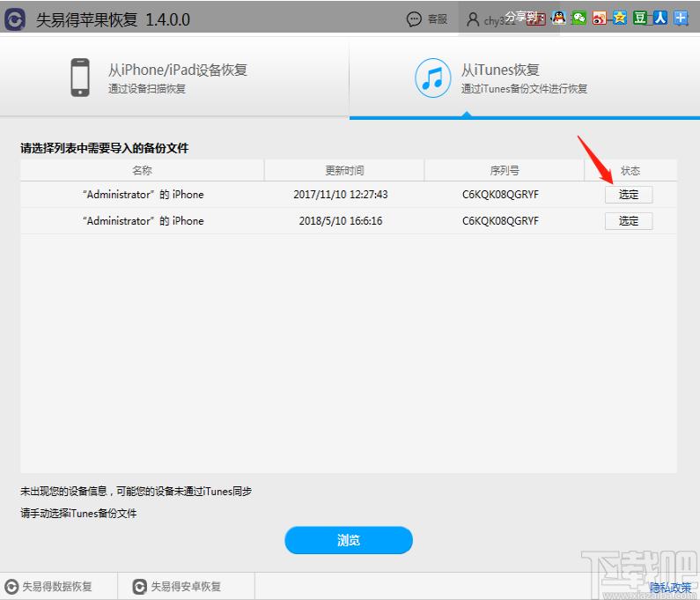Click the 失易得安卓恢复 footer icon
The width and height of the screenshot is (700, 600).
tap(140, 587)
